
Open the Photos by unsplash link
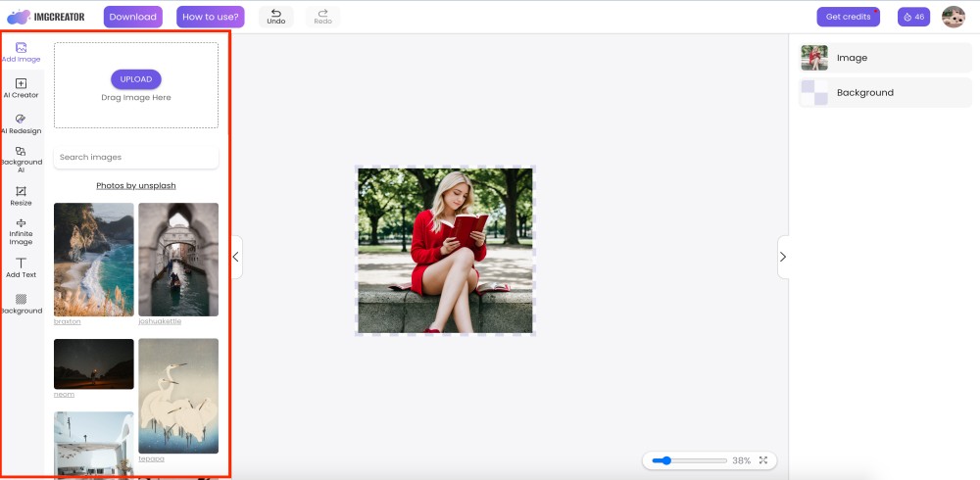[x=135, y=185]
